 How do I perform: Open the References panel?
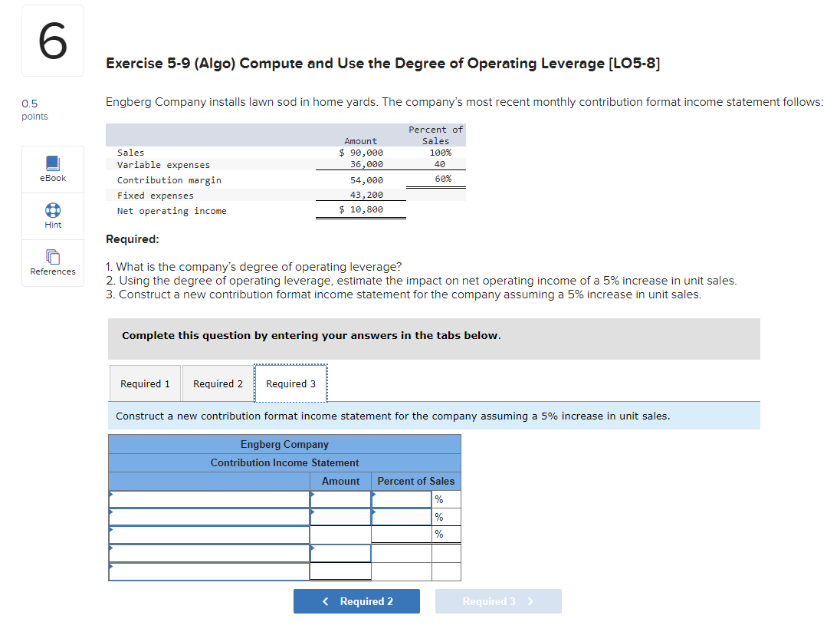52,263
